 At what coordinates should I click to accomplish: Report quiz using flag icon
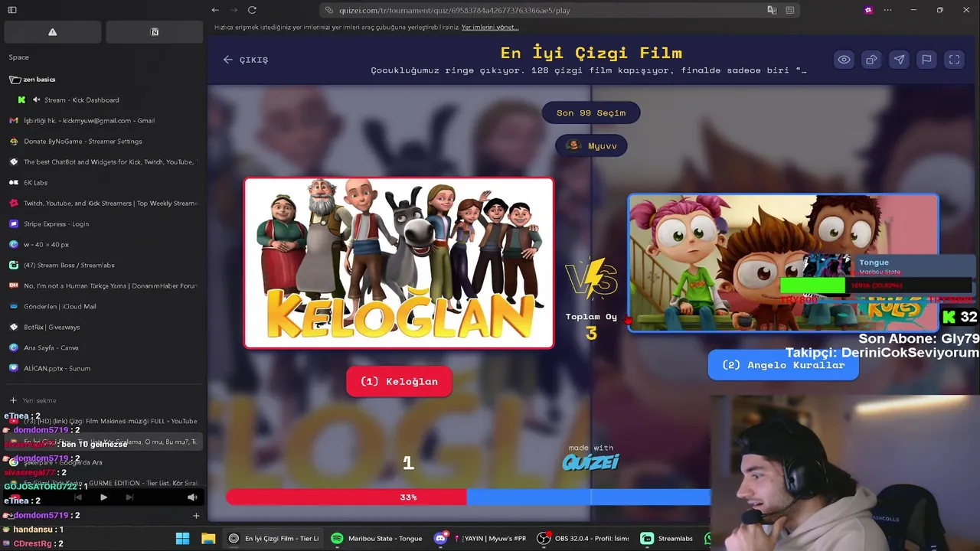coord(926,60)
